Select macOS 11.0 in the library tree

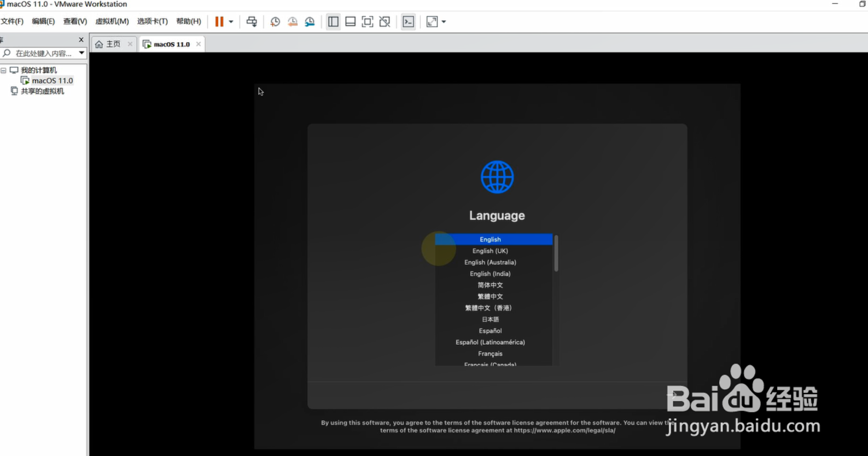52,80
